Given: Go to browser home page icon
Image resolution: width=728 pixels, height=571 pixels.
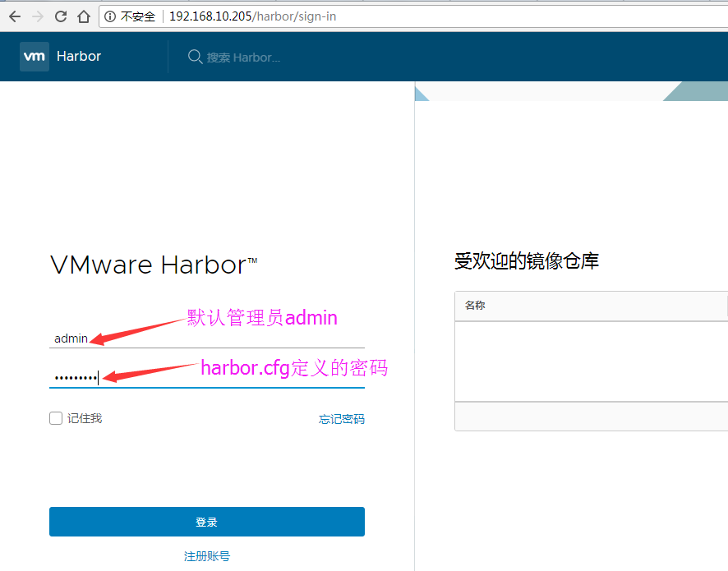Looking at the screenshot, I should coord(84,16).
